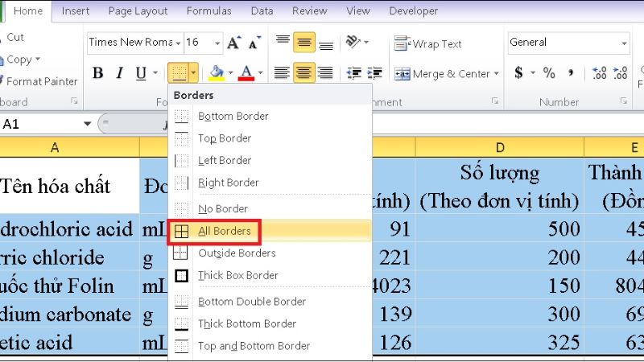Image resolution: width=644 pixels, height=362 pixels.
Task: Apply Percent style
Action: (x=549, y=73)
